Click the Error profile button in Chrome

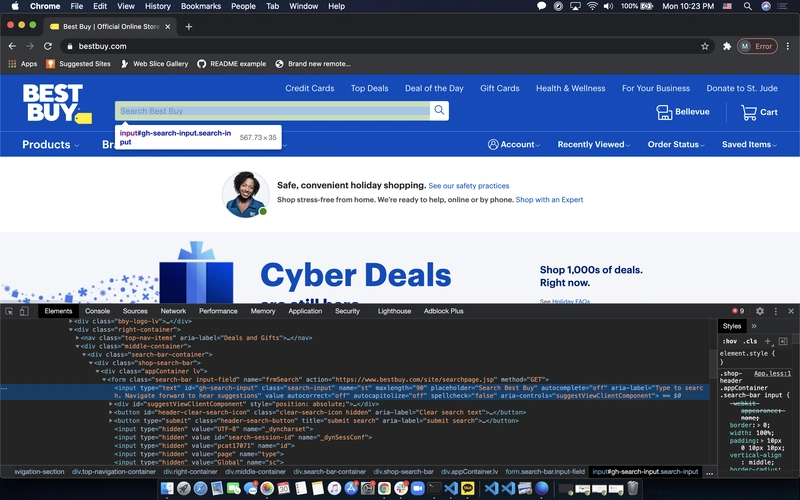tap(757, 46)
